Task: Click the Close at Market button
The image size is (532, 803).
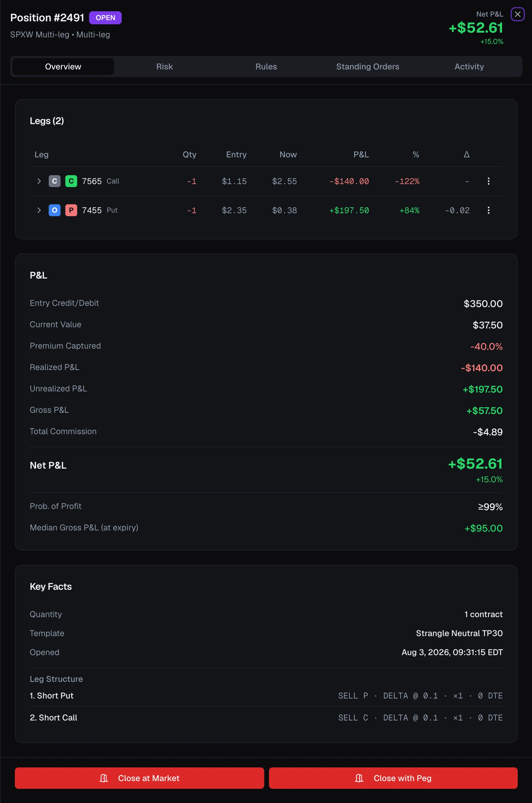Action: coord(139,778)
